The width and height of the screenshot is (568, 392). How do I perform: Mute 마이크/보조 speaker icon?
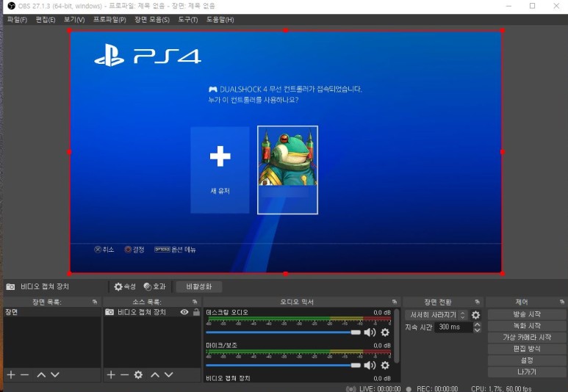pos(370,366)
